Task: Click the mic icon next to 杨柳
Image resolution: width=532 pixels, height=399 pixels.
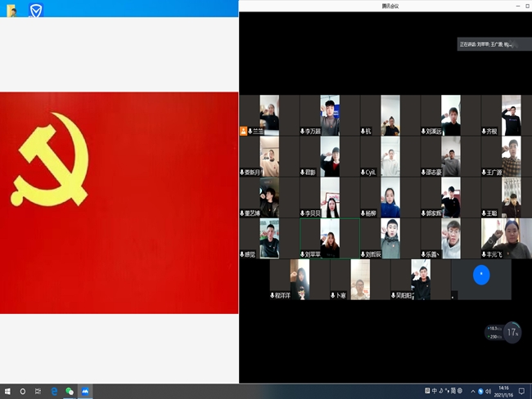Action: click(363, 213)
